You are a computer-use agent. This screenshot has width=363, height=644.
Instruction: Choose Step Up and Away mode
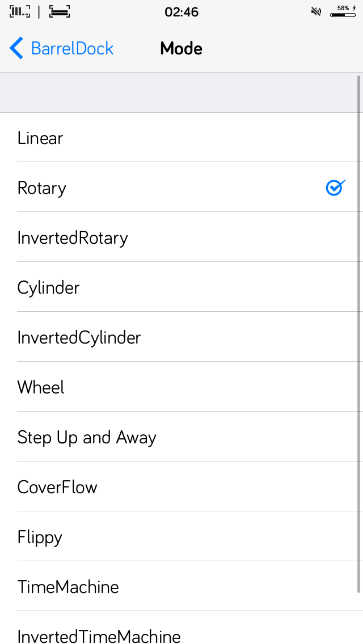[x=181, y=437]
